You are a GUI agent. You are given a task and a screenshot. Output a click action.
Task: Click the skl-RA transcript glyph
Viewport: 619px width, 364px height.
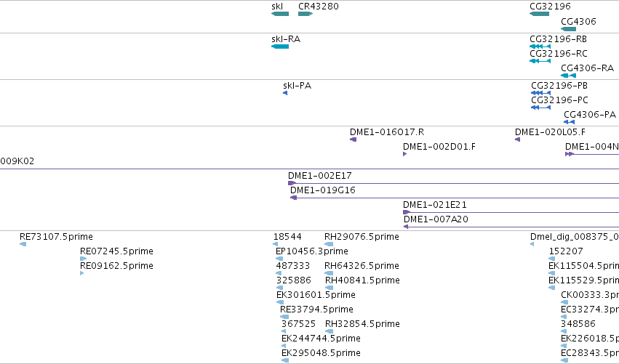280,46
